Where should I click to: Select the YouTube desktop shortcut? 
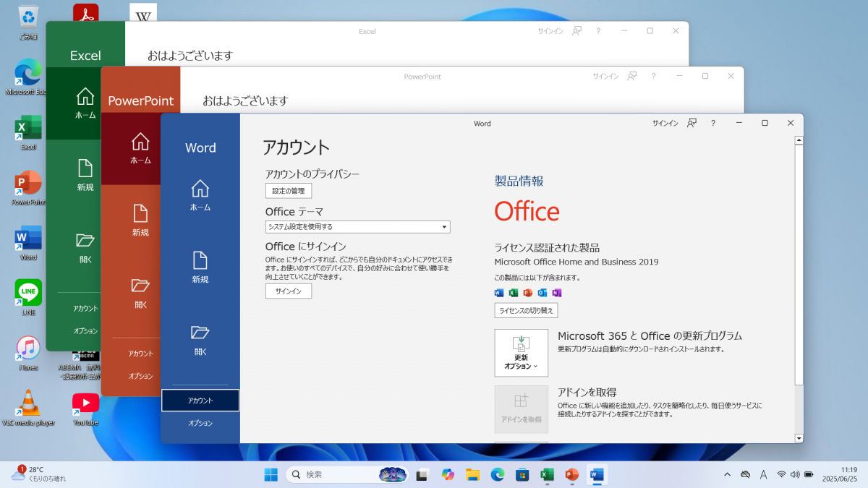85,408
